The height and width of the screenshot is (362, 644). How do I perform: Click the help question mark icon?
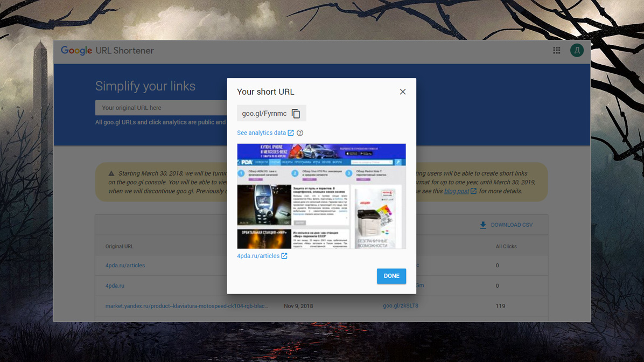300,133
